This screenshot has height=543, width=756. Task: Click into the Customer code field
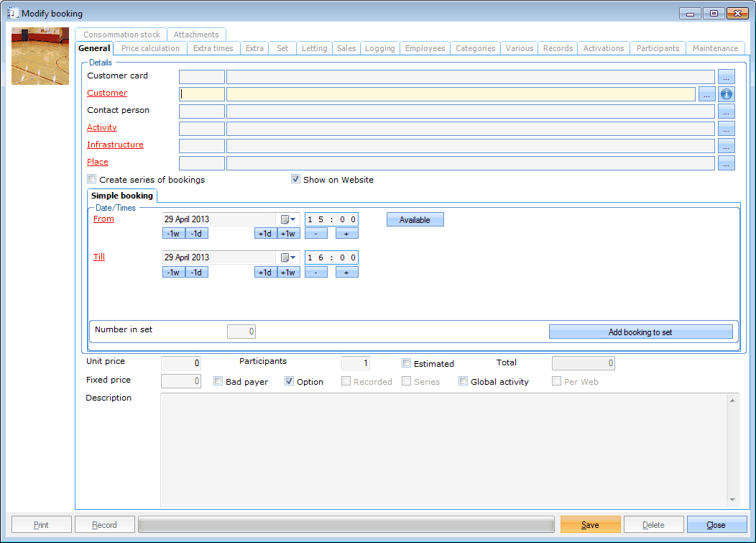click(202, 94)
